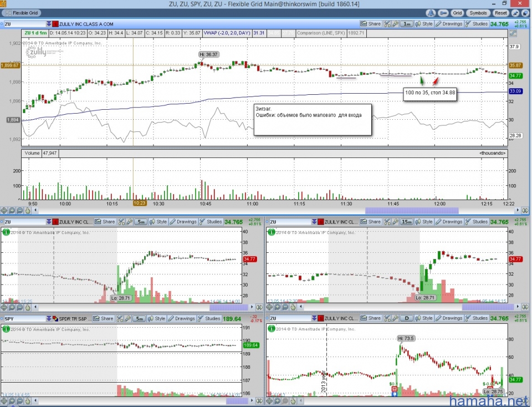Viewport: 532px width, 407px height.
Task: Click the purple scrollbar thumb below the 15m ZU chart
Action: click(x=488, y=307)
